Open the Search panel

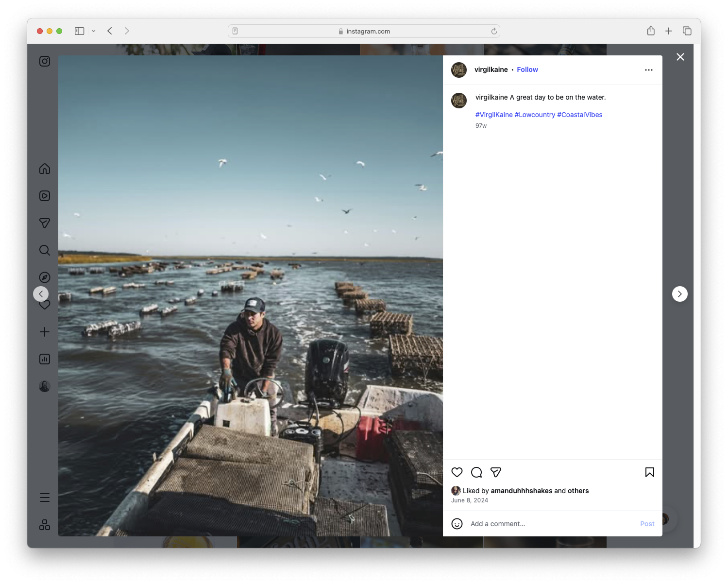click(x=44, y=250)
